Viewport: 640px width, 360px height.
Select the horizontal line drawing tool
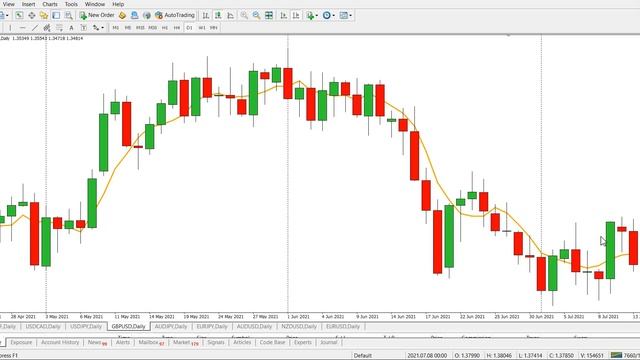(22, 28)
